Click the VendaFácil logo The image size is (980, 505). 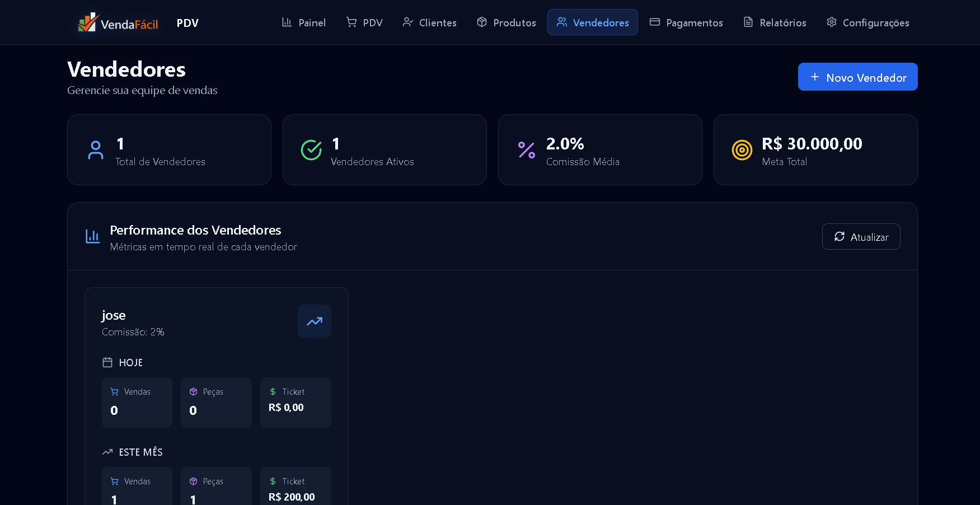point(118,22)
